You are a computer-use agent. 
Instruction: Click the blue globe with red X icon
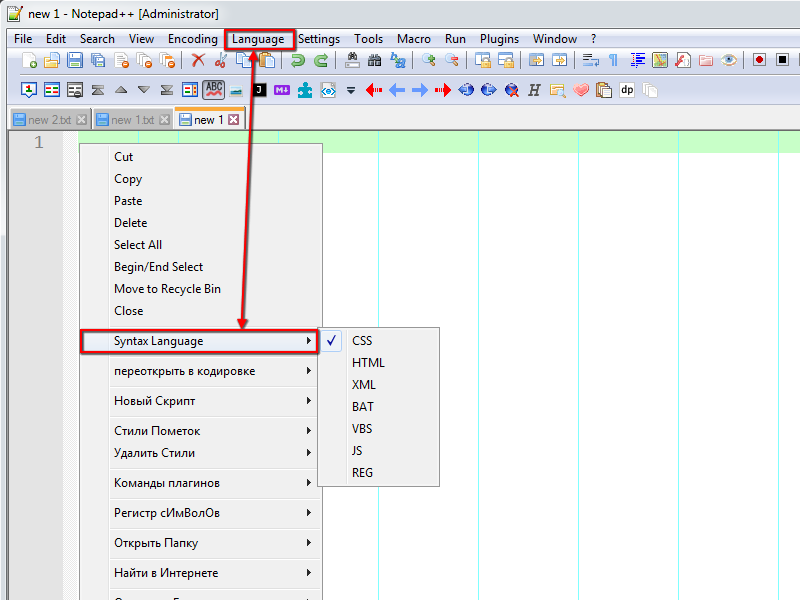point(512,90)
